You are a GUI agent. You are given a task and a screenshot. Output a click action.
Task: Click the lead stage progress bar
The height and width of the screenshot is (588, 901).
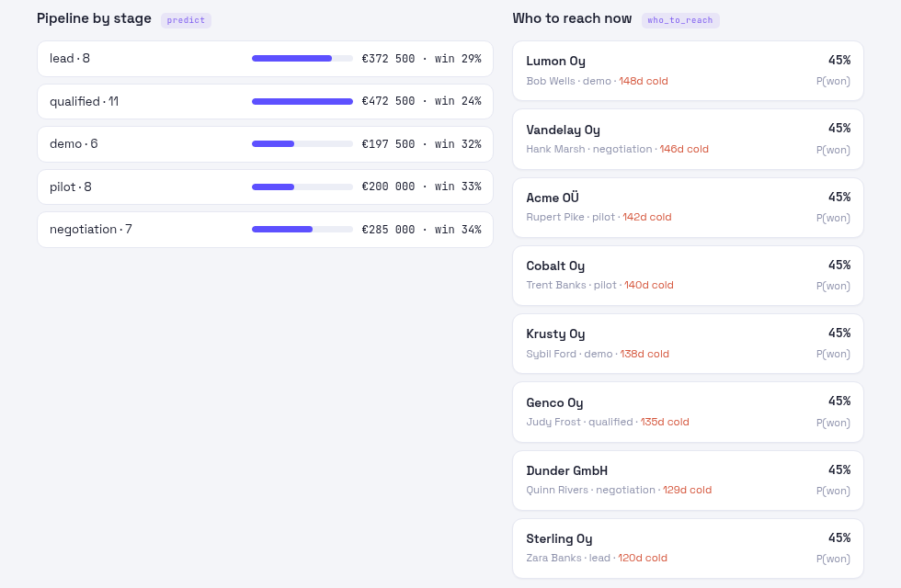click(x=302, y=59)
